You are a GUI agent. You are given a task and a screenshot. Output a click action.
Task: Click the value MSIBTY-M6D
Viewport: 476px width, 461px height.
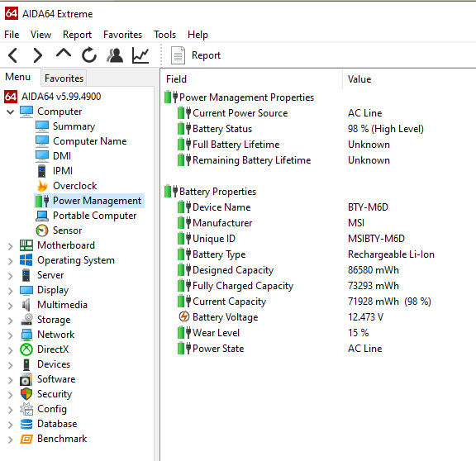[x=376, y=239]
